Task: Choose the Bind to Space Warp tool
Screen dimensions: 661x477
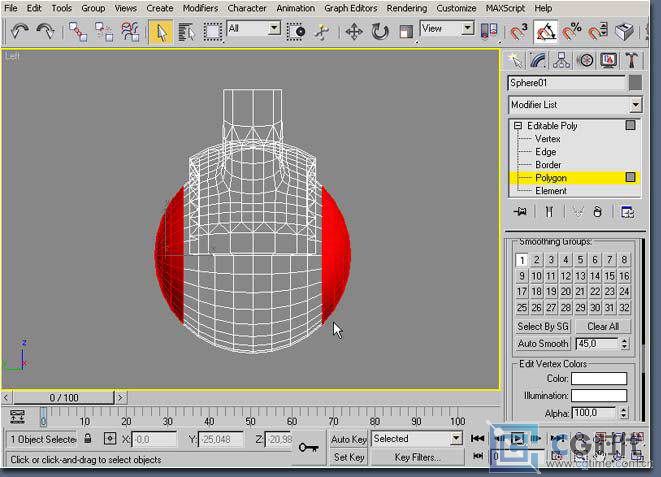Action: pos(130,32)
